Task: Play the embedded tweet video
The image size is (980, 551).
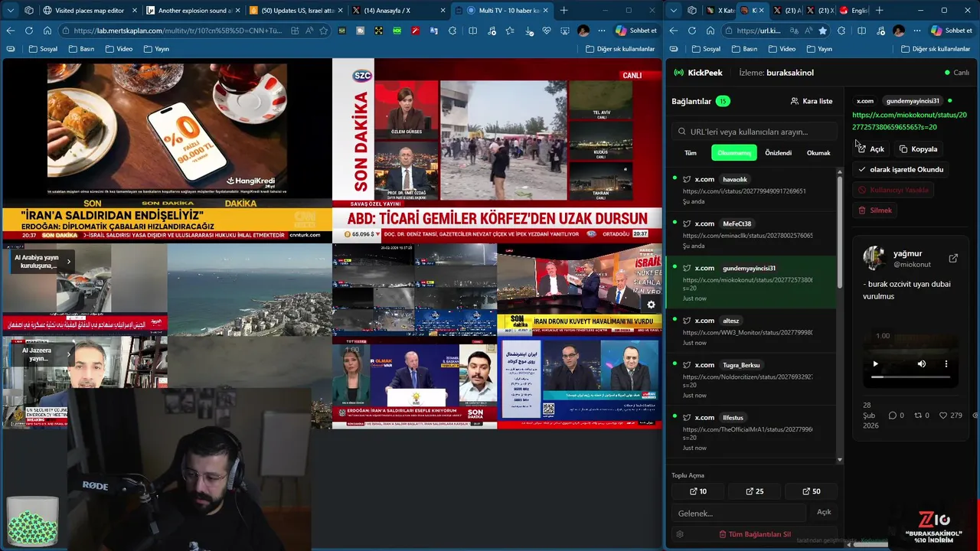Action: coord(876,364)
